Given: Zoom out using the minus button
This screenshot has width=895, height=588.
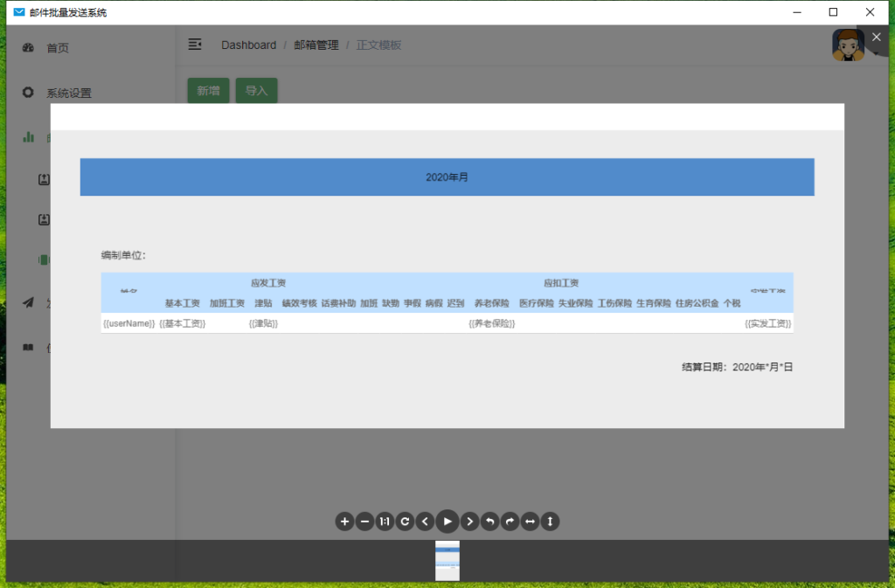Looking at the screenshot, I should tap(365, 522).
